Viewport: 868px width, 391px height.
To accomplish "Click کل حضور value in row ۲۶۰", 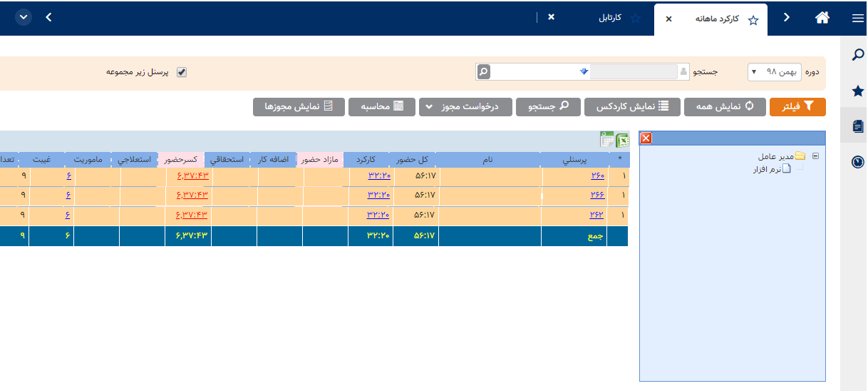I will 425,176.
